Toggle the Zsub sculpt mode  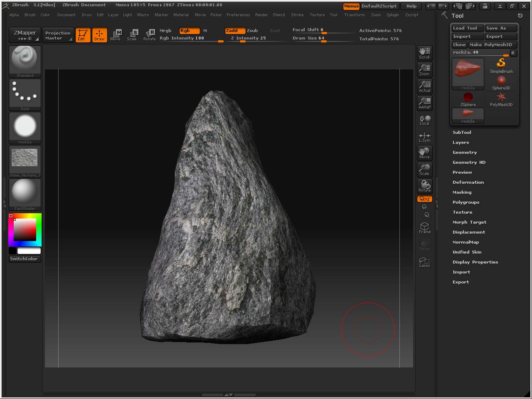(252, 31)
